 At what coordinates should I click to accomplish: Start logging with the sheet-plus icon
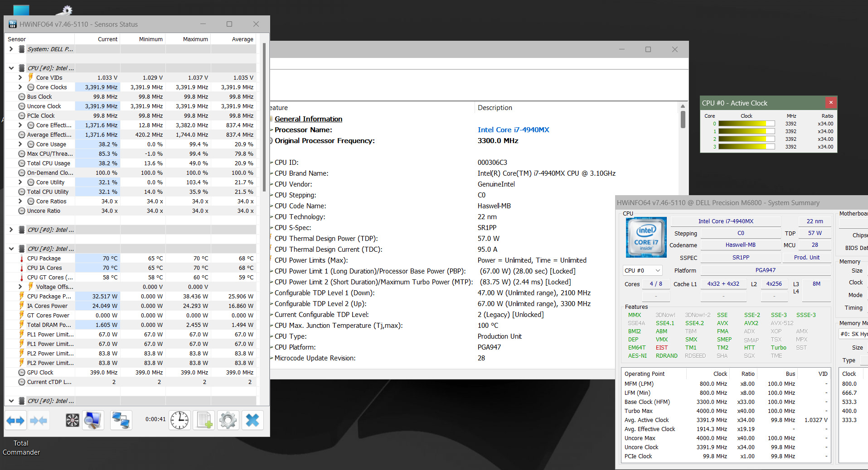click(204, 421)
